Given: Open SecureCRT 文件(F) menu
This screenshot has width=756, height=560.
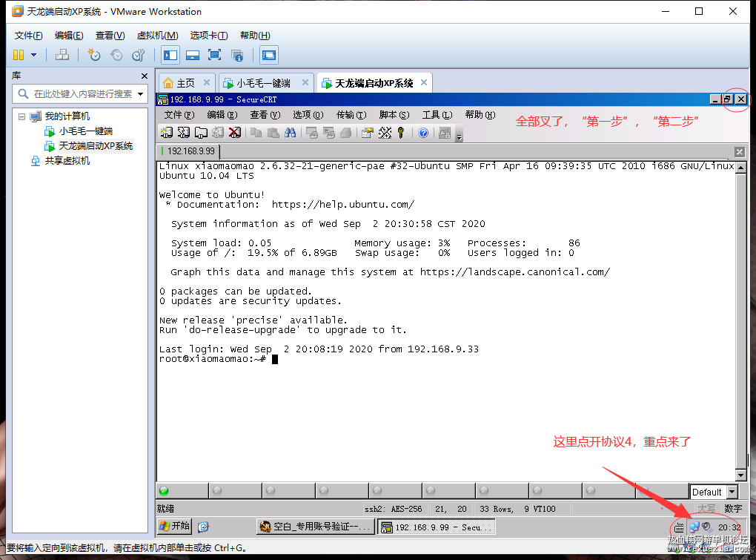Looking at the screenshot, I should click(x=179, y=115).
